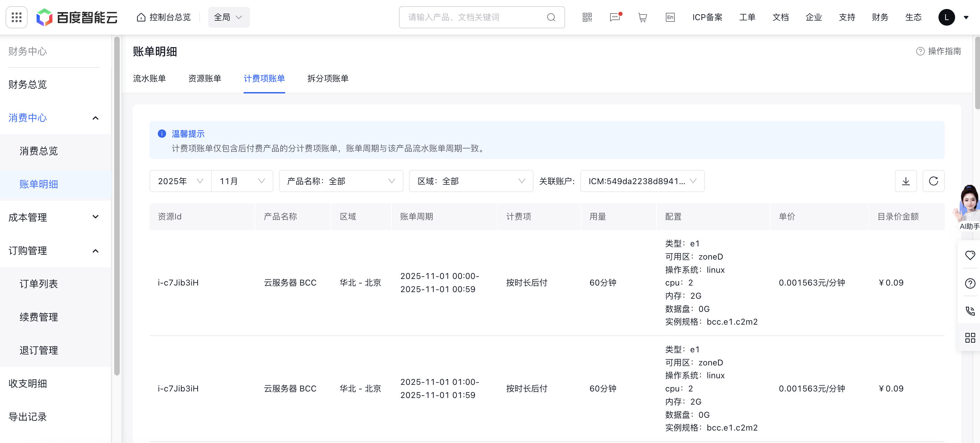Screen dimensions: 980x443
Task: Refresh the bill table
Action: 934,181
